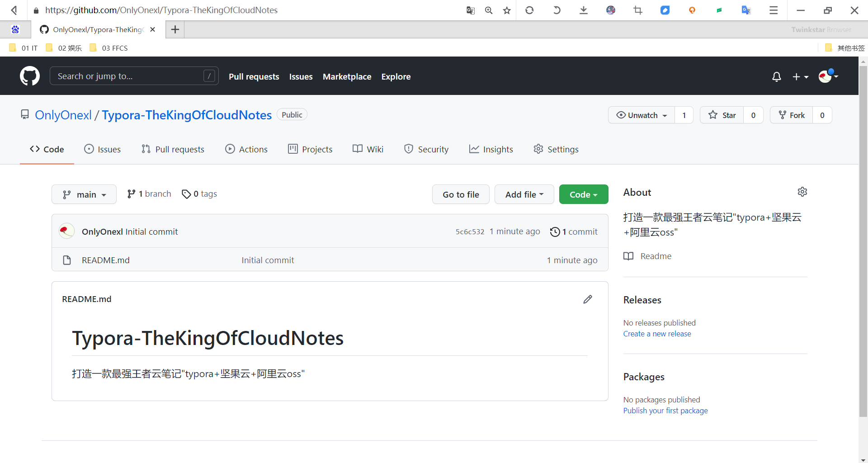868x463 pixels.
Task: Expand green Code dropdown
Action: (584, 194)
